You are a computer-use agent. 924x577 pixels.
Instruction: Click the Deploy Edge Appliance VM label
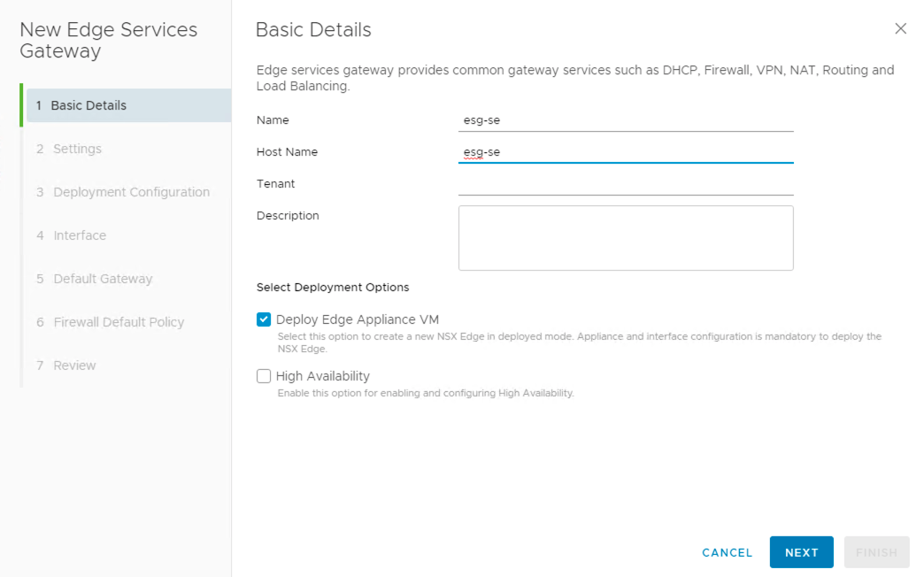tap(357, 319)
